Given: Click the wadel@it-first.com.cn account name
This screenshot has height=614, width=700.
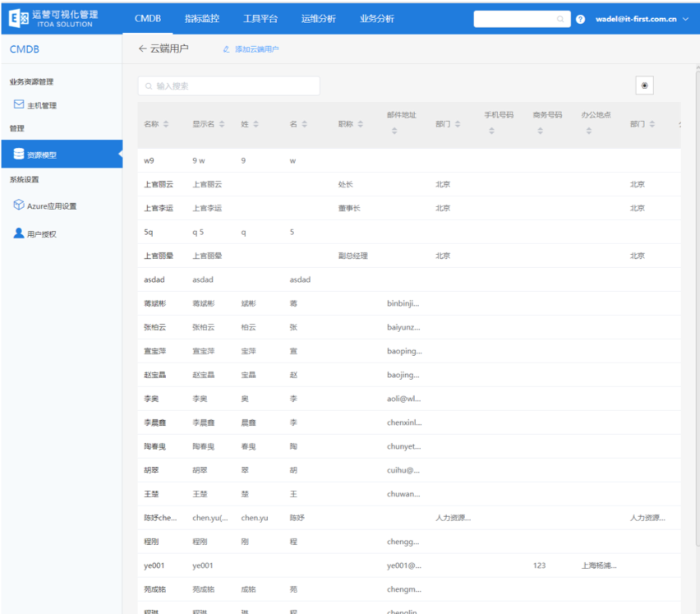Looking at the screenshot, I should tap(636, 19).
